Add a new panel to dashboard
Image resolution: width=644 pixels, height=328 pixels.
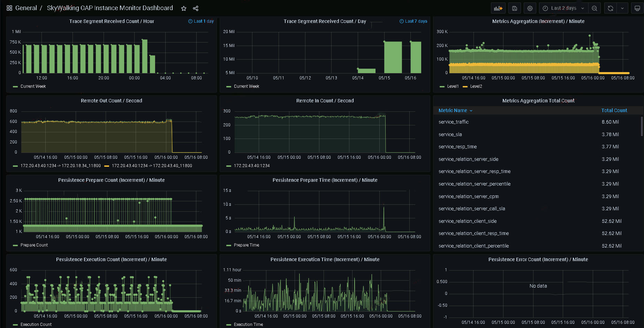click(498, 8)
